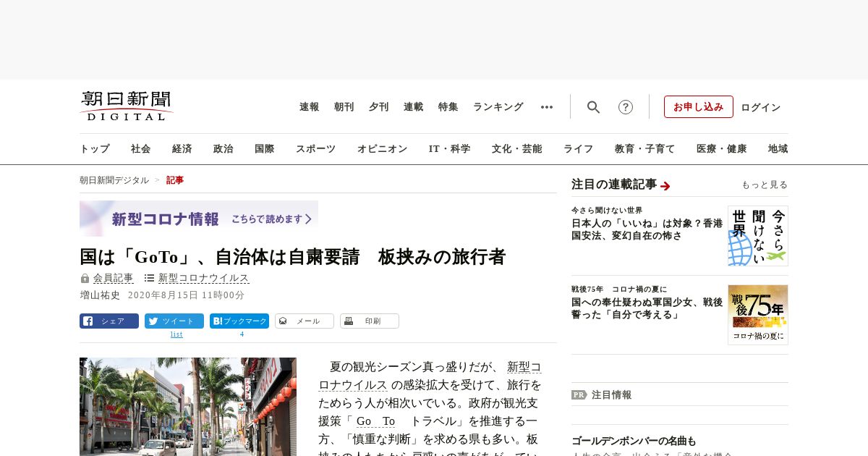
Task: Go to the ライフ section
Action: 579,149
